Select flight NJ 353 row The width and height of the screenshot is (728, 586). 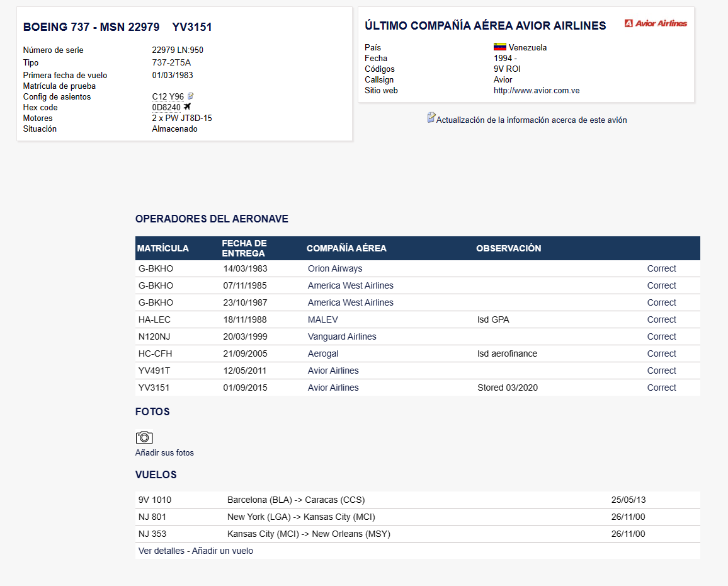pos(418,534)
